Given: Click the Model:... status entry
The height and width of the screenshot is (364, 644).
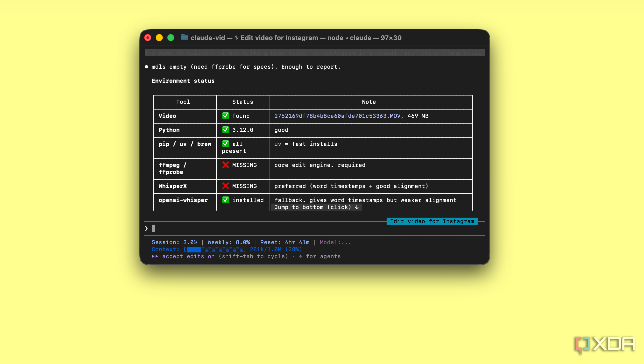Looking at the screenshot, I should pos(335,242).
